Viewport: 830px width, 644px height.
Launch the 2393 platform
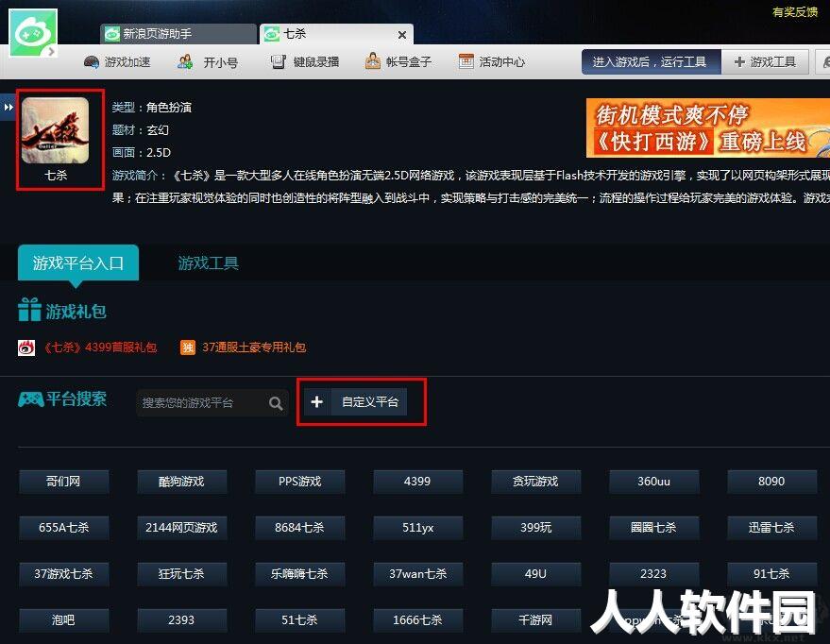tap(181, 619)
